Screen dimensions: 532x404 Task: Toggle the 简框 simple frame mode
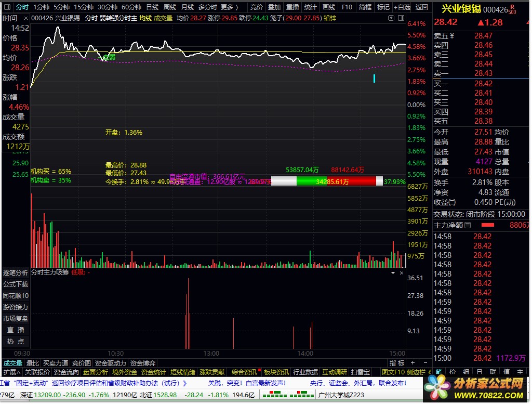coord(365,7)
